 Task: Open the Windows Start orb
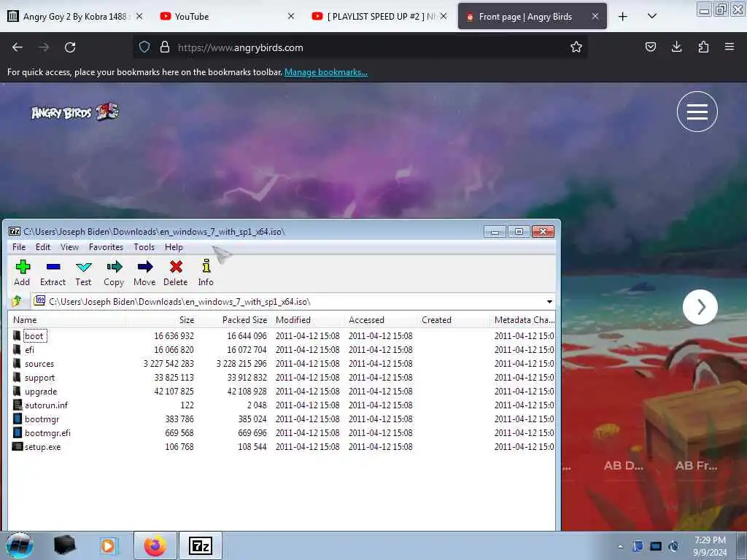click(x=20, y=545)
